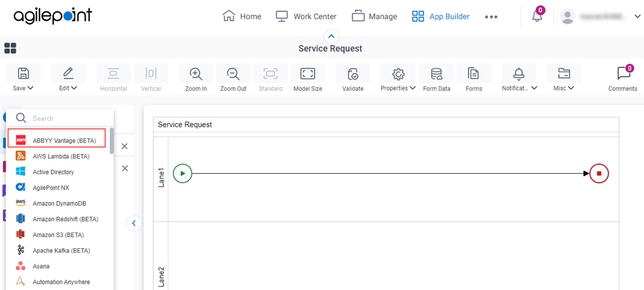Click the Standard zoom tool
This screenshot has height=290, width=644.
pyautogui.click(x=270, y=79)
